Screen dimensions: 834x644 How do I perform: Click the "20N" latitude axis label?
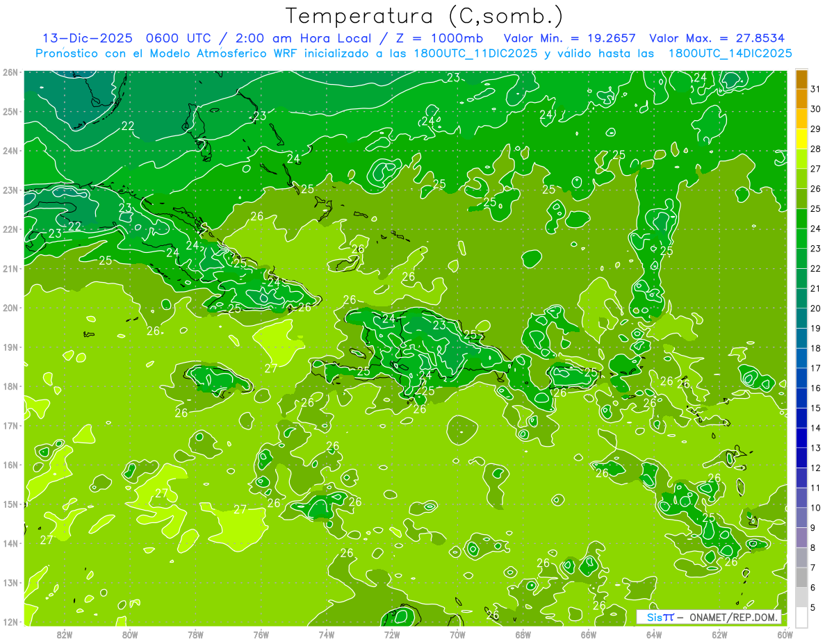(x=10, y=308)
